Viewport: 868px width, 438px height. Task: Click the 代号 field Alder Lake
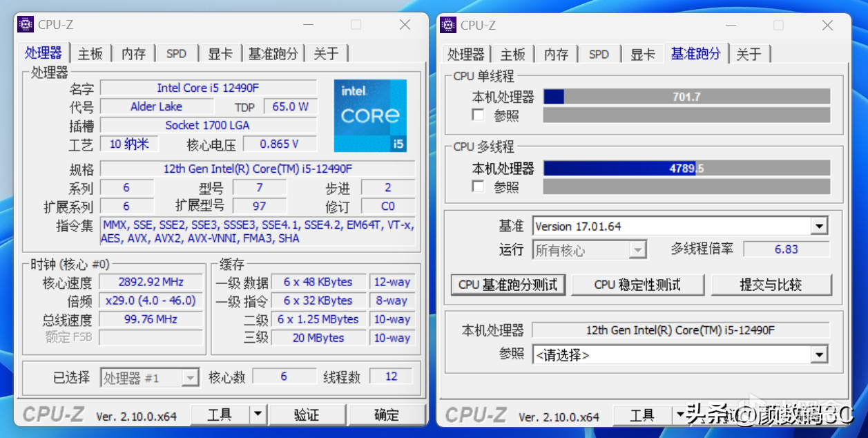click(x=157, y=106)
